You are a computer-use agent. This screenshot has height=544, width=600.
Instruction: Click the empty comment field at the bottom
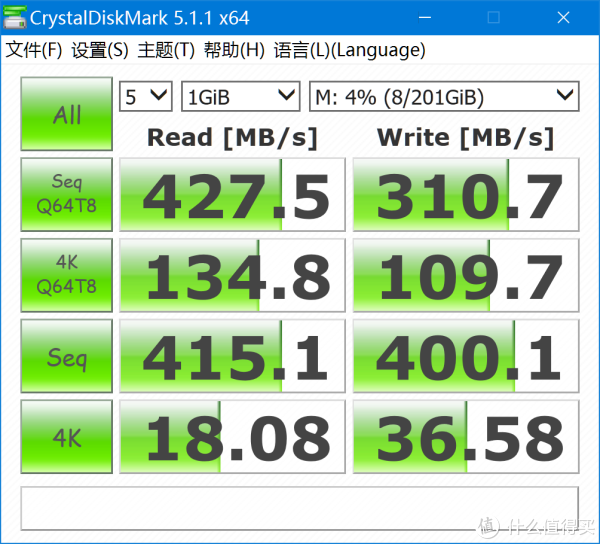coord(300,508)
